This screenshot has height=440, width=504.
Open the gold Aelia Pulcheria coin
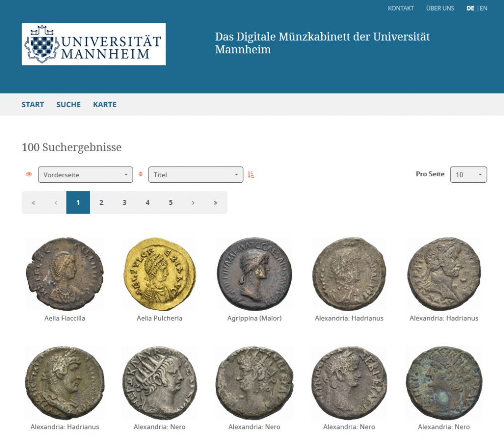[x=160, y=274]
